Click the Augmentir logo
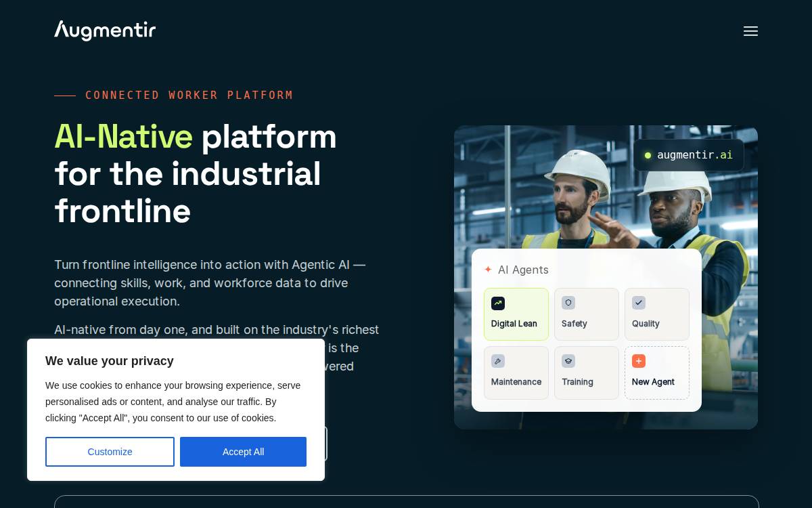 [x=105, y=30]
